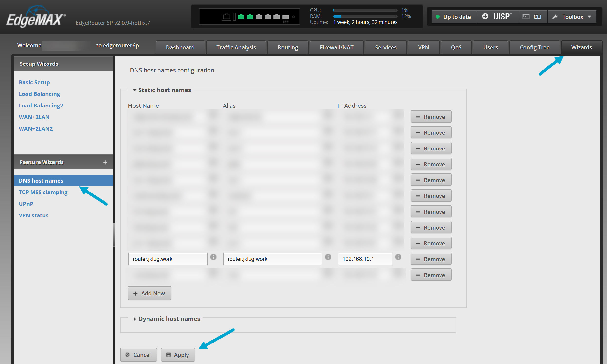Open the UISP connection panel
This screenshot has height=364, width=607.
coord(497,17)
